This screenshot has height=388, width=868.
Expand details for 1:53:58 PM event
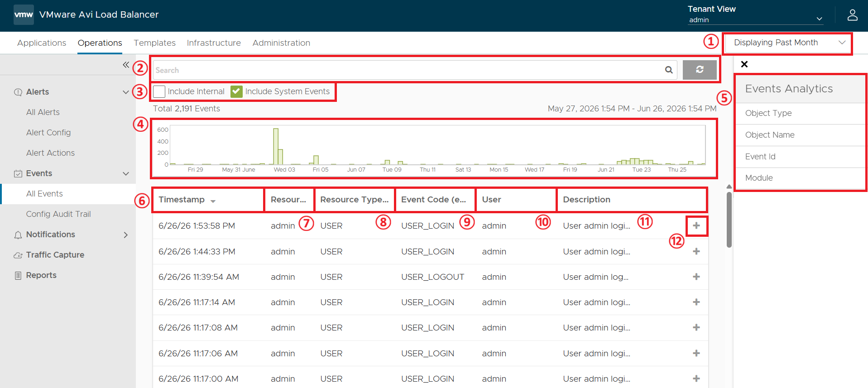696,225
